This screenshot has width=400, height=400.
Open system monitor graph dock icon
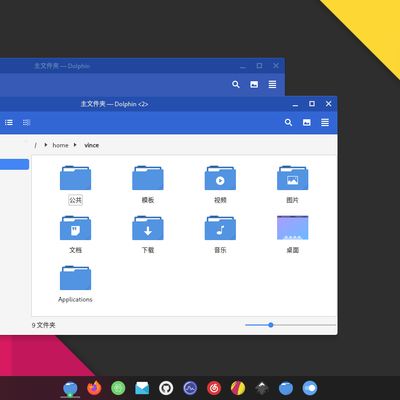tap(190, 388)
